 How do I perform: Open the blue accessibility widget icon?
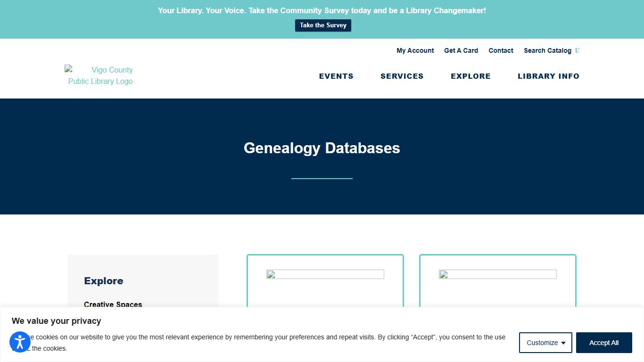[x=20, y=342]
